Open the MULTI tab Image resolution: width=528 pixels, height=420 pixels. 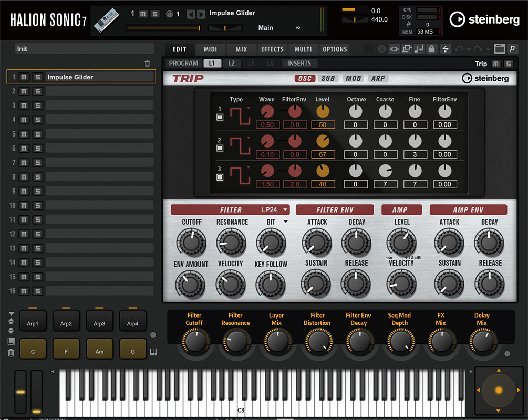pos(303,49)
